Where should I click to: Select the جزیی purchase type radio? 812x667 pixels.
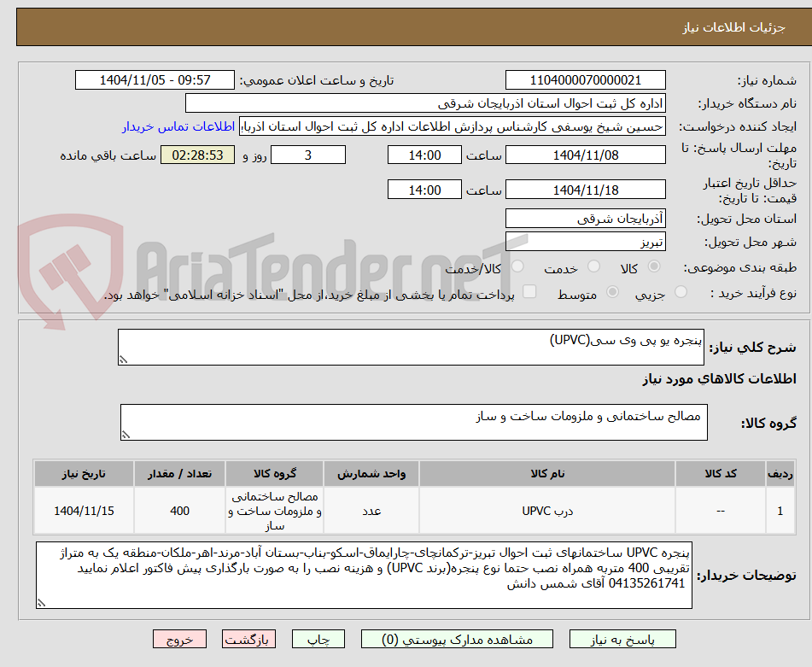(x=681, y=292)
